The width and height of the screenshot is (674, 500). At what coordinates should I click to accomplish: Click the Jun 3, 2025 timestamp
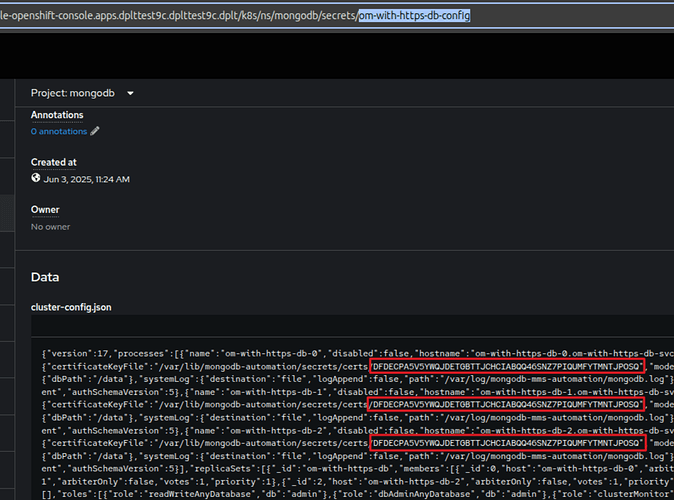[x=86, y=179]
